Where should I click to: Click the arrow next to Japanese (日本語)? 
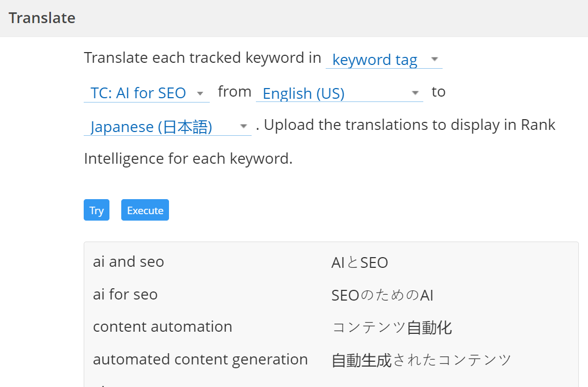tap(243, 127)
